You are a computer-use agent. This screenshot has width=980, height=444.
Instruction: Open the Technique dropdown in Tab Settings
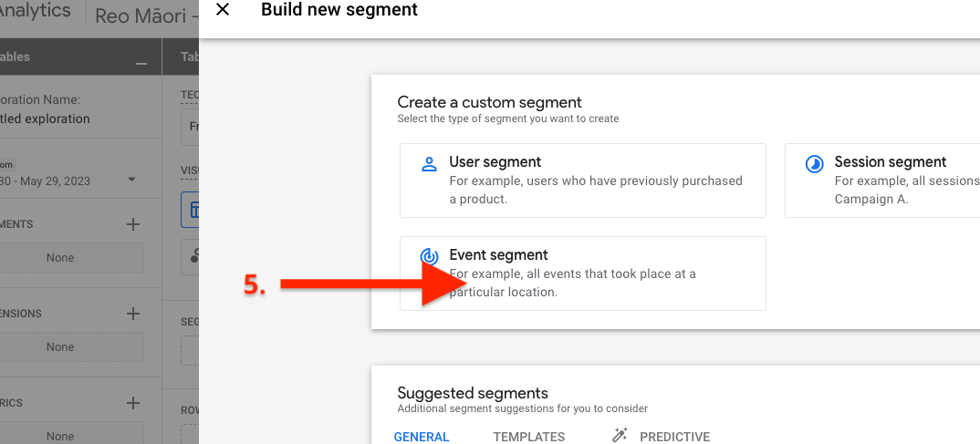[x=190, y=127]
